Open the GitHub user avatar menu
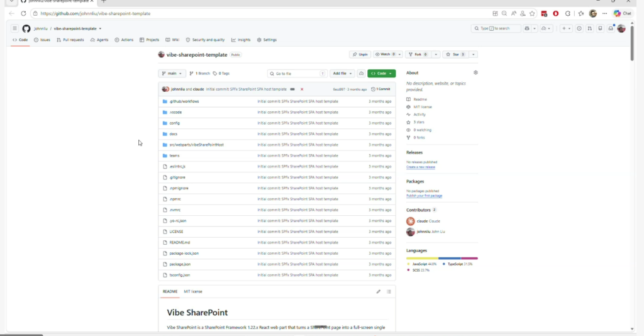Screen dimensions: 644x336 (x=621, y=28)
